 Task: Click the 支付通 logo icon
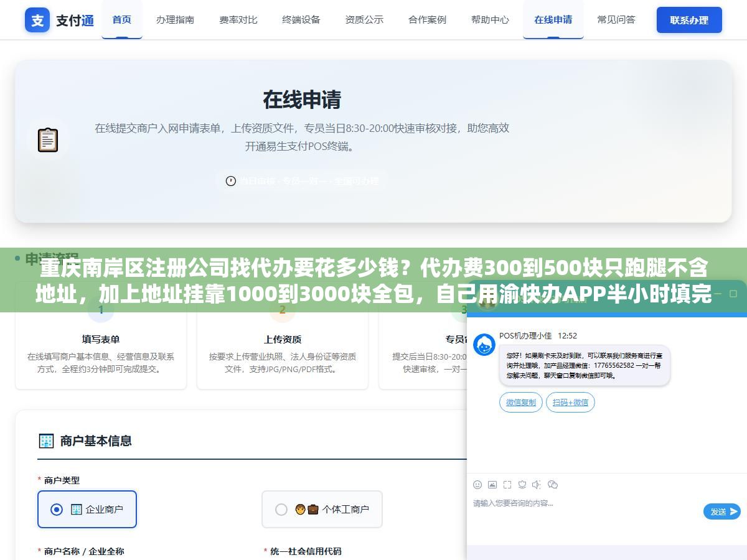[x=37, y=20]
